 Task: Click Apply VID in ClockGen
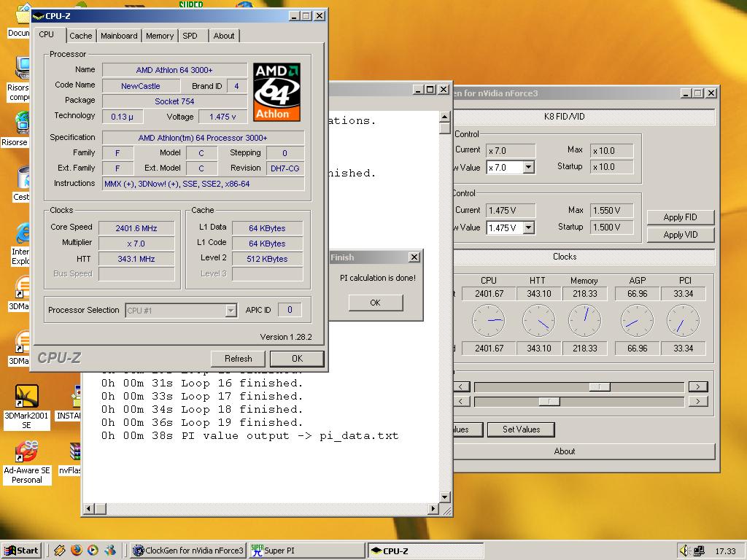(x=681, y=235)
